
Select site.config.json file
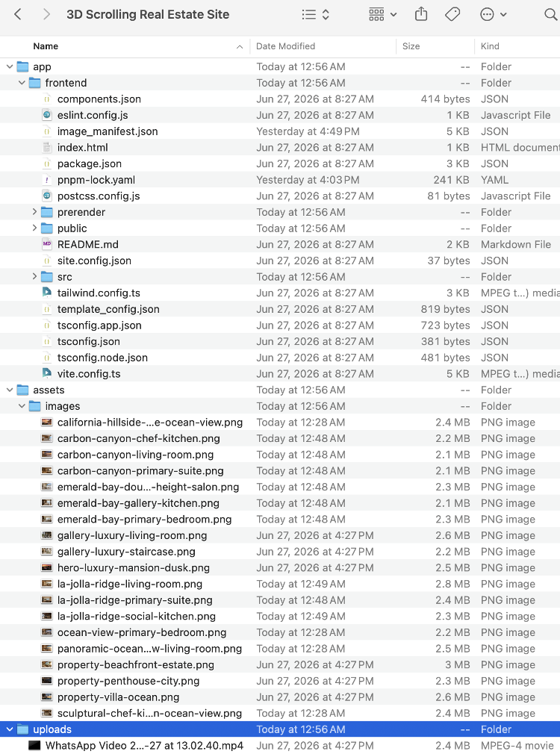[94, 261]
